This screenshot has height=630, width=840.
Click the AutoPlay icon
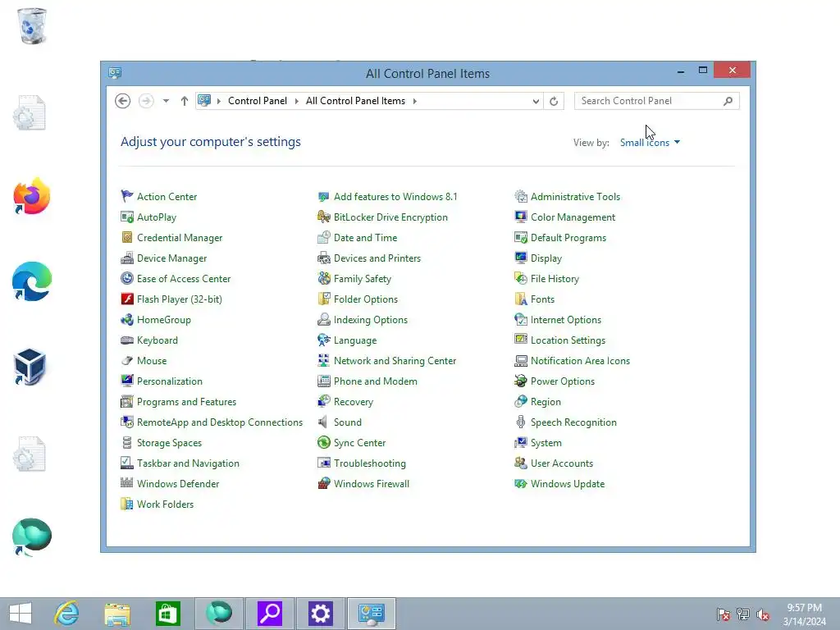(x=127, y=217)
